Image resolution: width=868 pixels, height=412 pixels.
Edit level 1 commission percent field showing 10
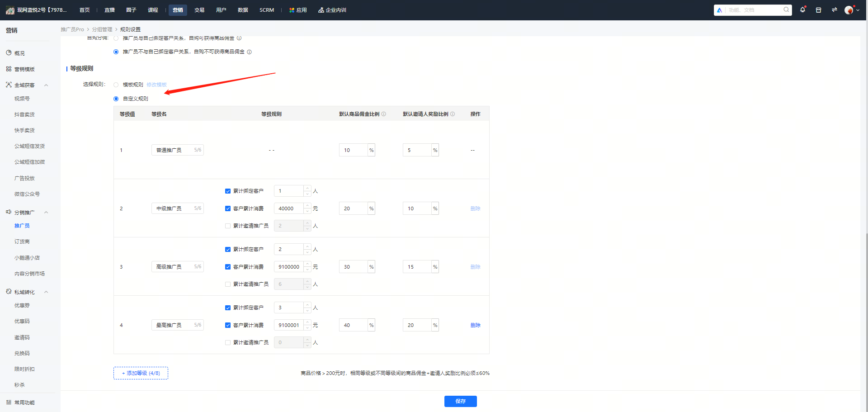click(x=354, y=150)
